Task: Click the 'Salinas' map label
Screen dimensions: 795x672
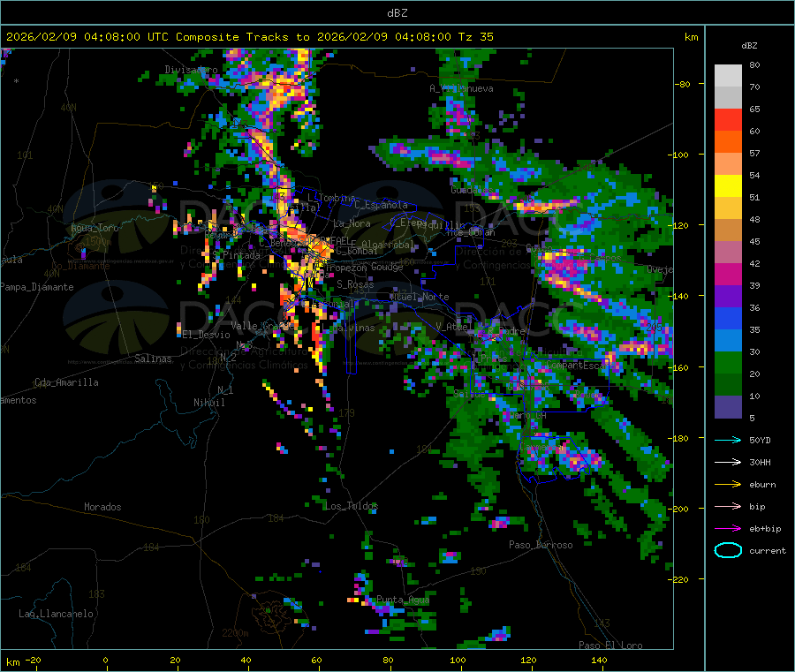Action: [153, 359]
